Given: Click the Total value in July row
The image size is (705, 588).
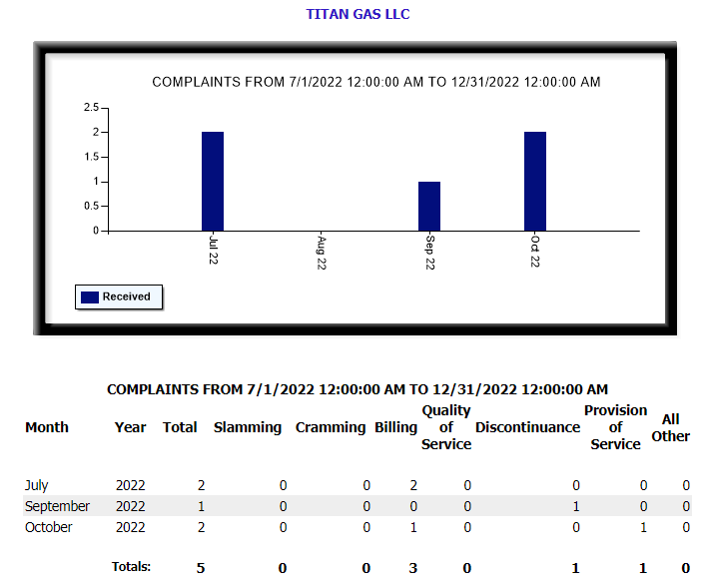Looking at the screenshot, I should [x=201, y=485].
